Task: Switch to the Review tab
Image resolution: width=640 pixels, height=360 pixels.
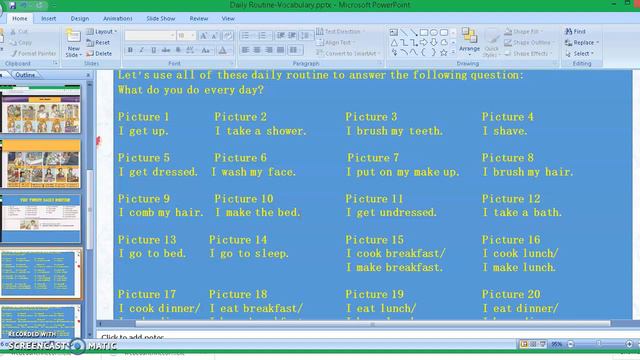Action: tap(199, 19)
